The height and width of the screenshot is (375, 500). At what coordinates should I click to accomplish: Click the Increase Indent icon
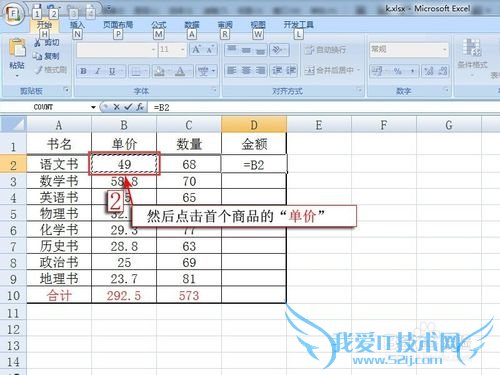coord(291,70)
